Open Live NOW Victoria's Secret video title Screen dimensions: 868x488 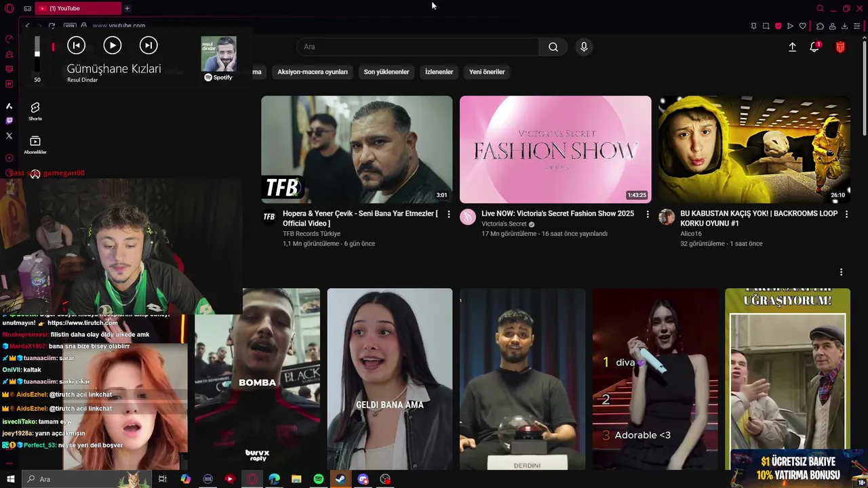tap(557, 213)
